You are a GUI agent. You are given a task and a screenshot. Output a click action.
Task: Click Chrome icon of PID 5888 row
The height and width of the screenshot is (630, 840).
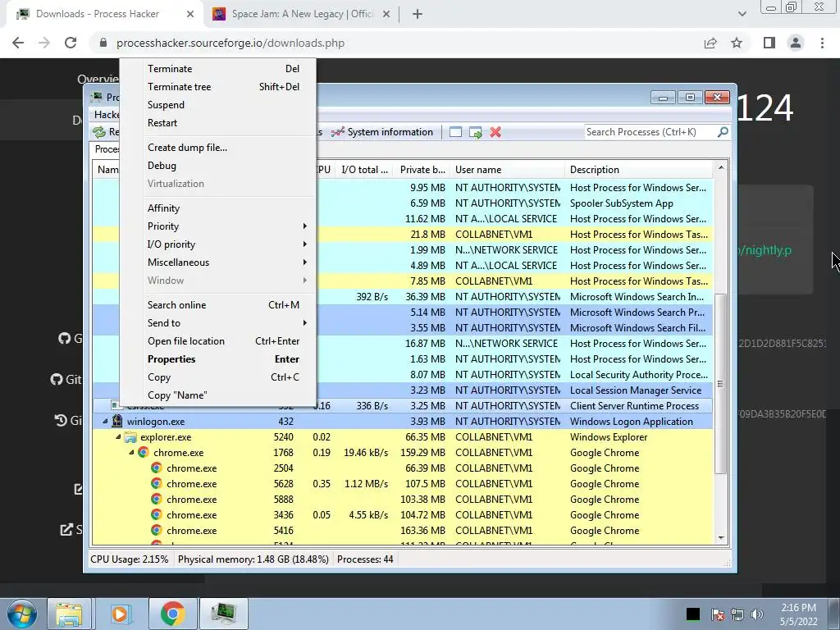coord(156,500)
